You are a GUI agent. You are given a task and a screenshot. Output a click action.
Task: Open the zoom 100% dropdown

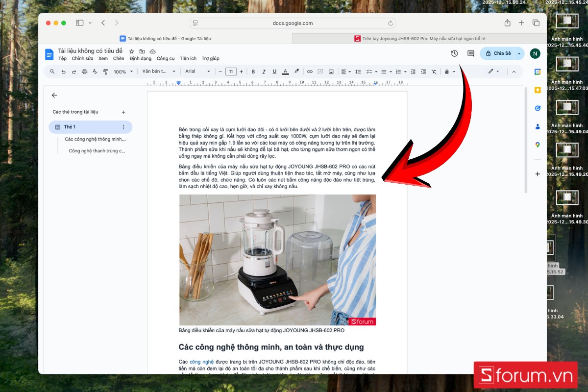tap(122, 72)
